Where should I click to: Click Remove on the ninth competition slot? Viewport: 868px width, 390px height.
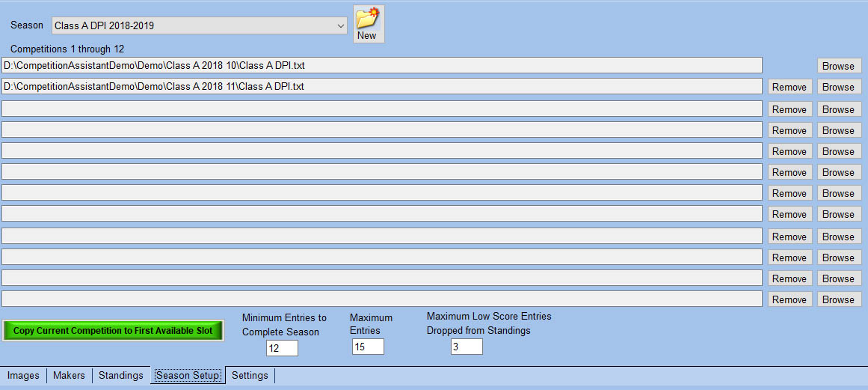pos(789,237)
